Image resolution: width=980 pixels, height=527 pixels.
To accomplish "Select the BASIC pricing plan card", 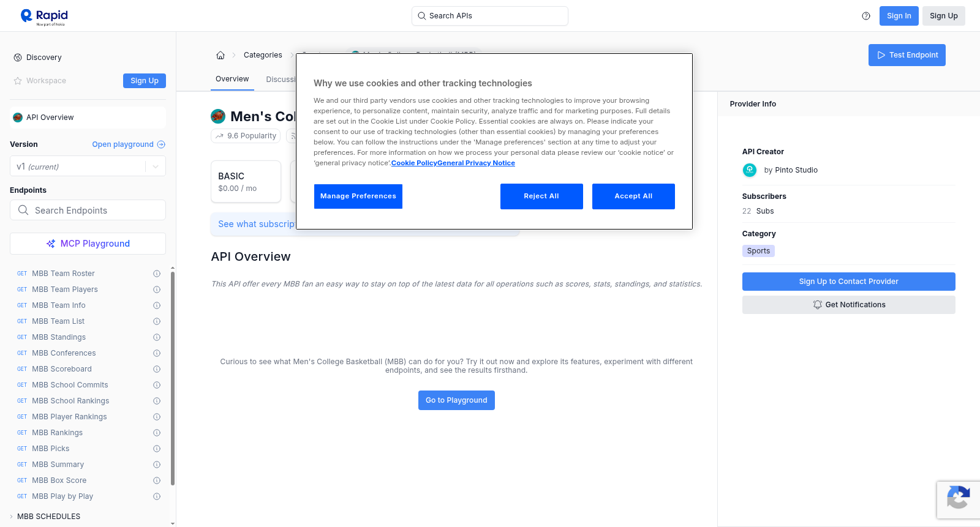I will (x=246, y=182).
